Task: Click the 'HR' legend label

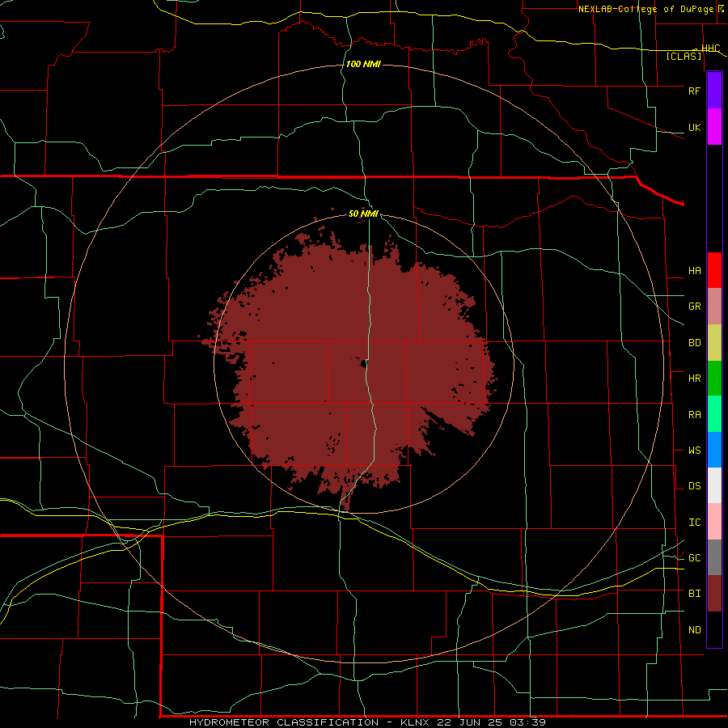Action: (694, 379)
